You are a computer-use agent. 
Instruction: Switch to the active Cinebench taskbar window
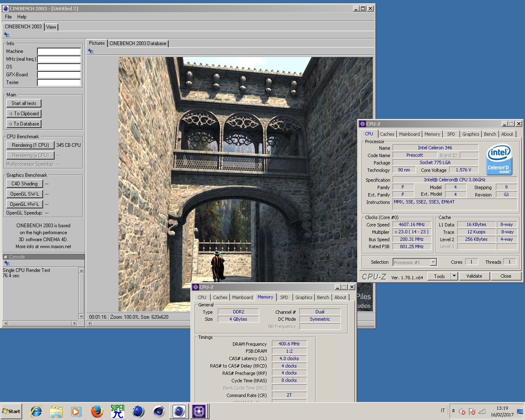pos(179,411)
